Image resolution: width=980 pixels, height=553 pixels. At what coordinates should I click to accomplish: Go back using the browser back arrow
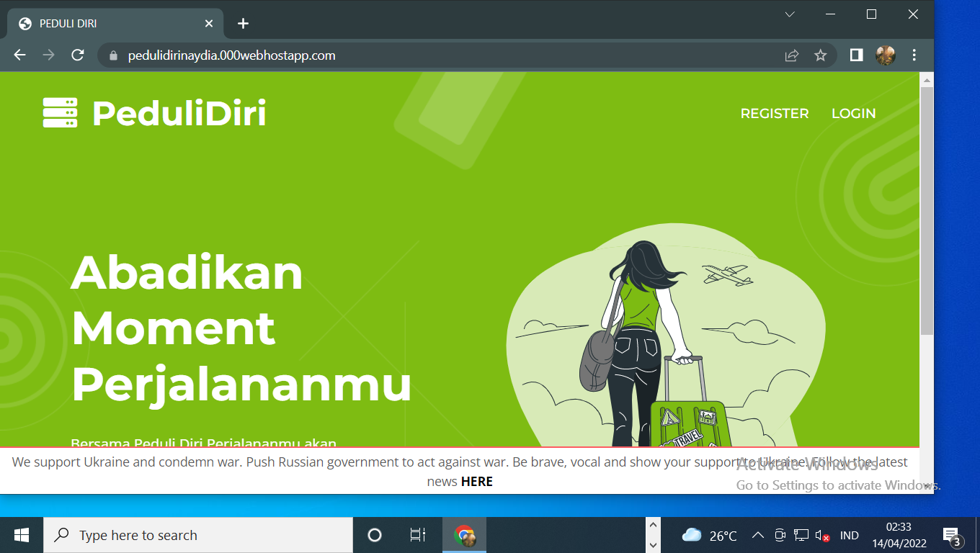(x=19, y=55)
